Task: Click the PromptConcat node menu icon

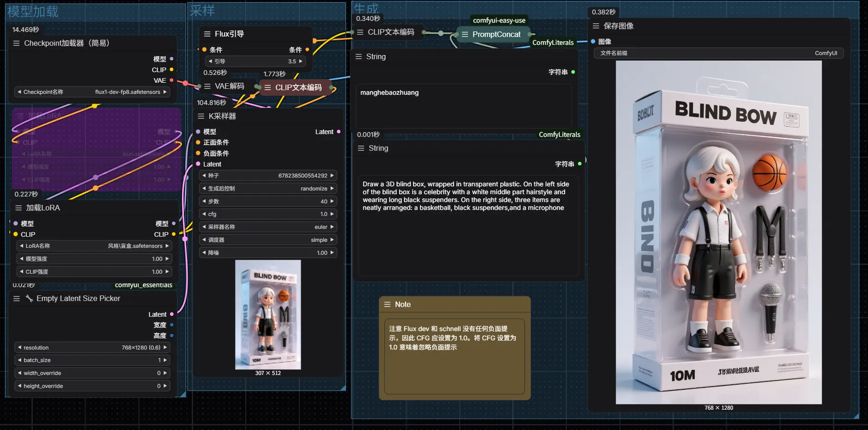Action: coord(465,35)
